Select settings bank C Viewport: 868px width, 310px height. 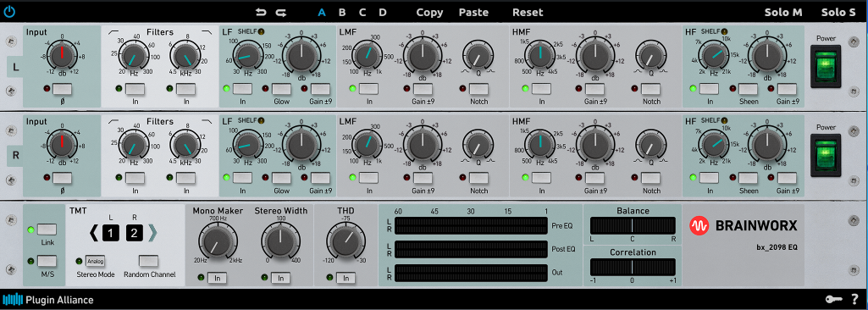[x=362, y=12]
